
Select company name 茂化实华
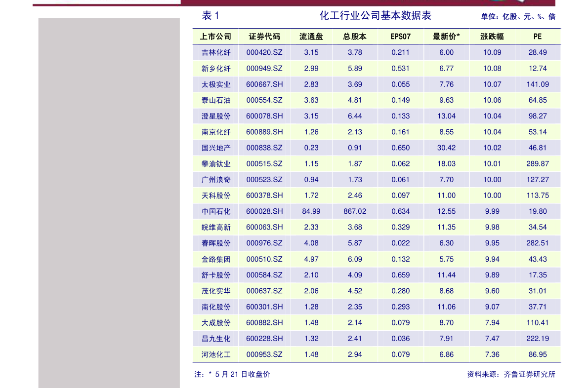pyautogui.click(x=215, y=291)
